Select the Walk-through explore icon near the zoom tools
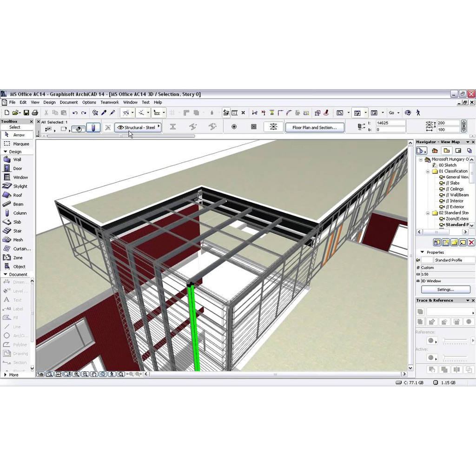476x476 pixels. click(111, 374)
